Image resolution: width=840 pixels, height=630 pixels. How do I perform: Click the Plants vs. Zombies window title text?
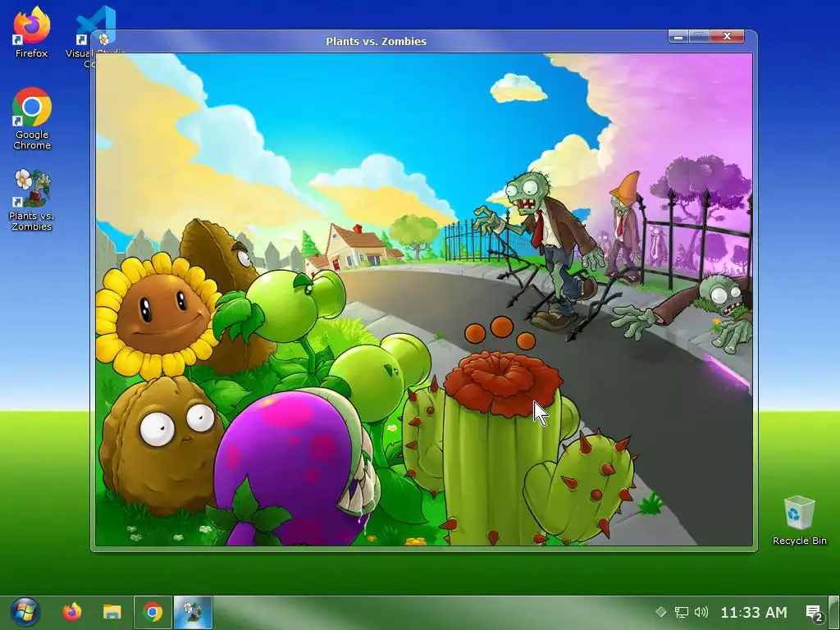pos(376,41)
